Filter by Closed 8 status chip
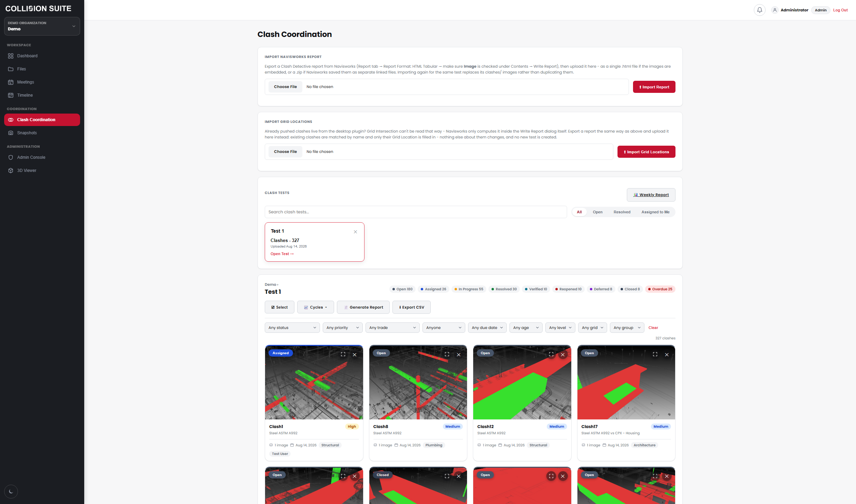 point(630,289)
